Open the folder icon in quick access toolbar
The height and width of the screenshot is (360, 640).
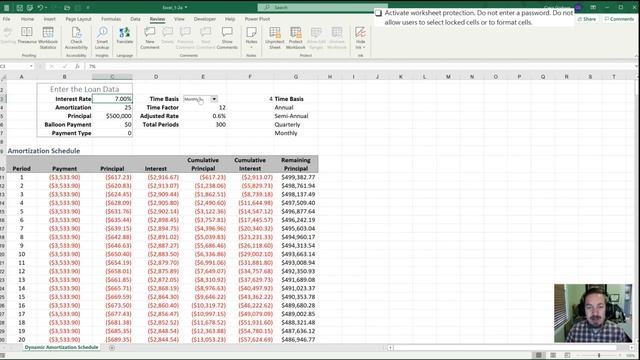coord(67,7)
